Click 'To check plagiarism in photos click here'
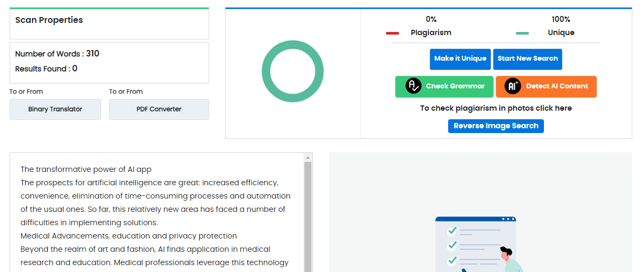 tap(496, 108)
